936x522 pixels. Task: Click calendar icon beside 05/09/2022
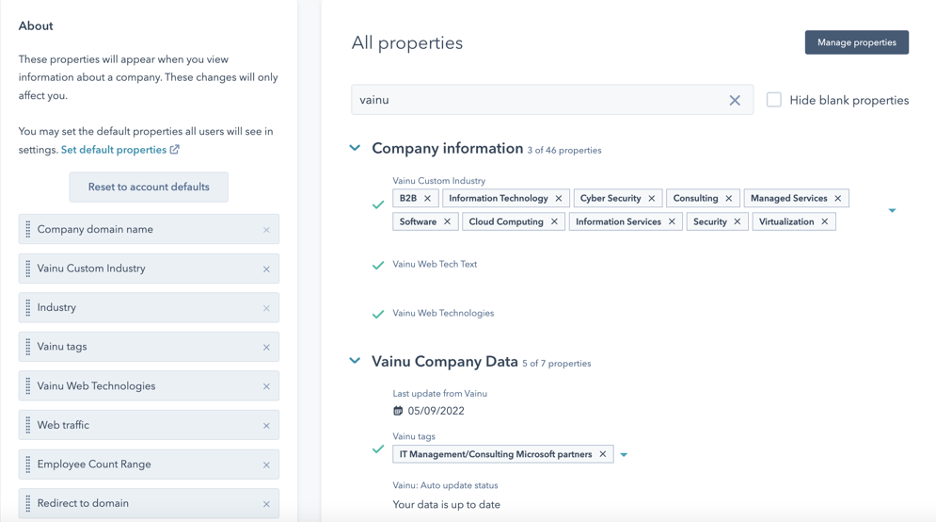pos(398,411)
